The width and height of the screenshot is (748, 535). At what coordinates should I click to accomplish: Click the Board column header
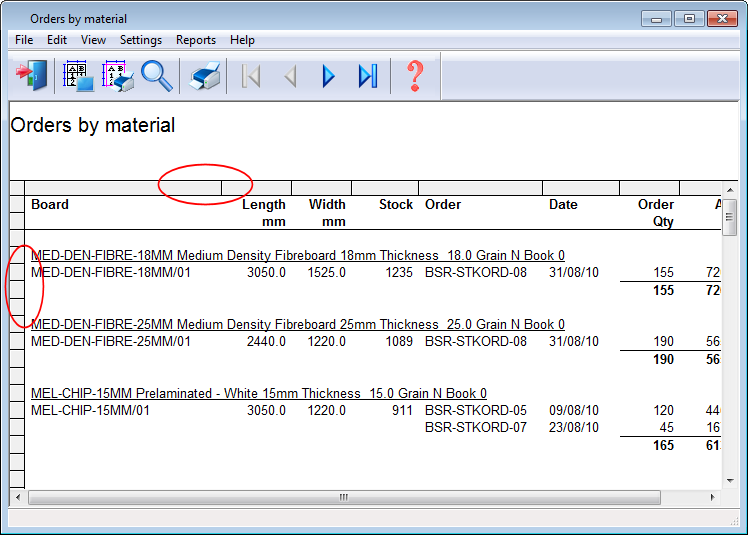50,204
